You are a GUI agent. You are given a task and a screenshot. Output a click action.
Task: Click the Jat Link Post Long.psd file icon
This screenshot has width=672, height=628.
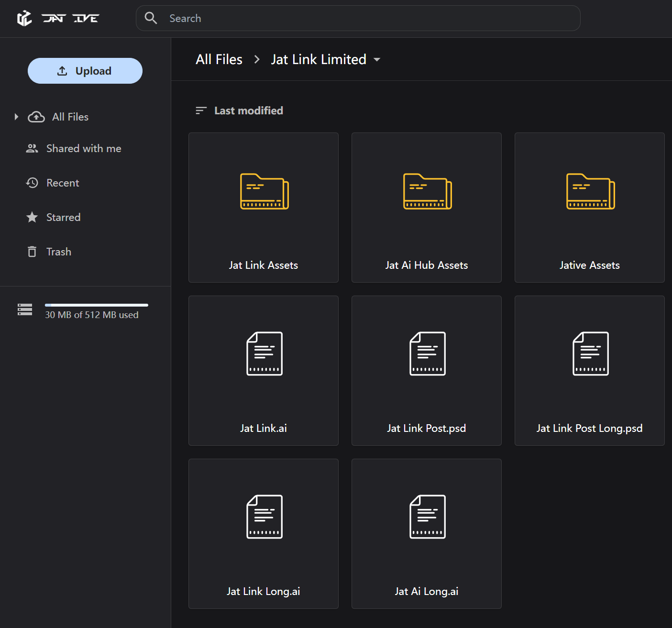tap(591, 353)
